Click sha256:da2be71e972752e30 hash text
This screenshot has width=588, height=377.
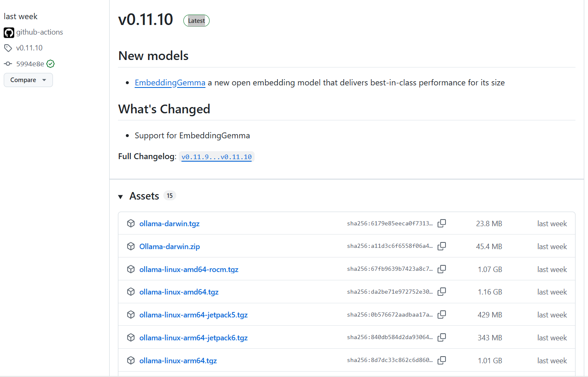[x=390, y=292]
